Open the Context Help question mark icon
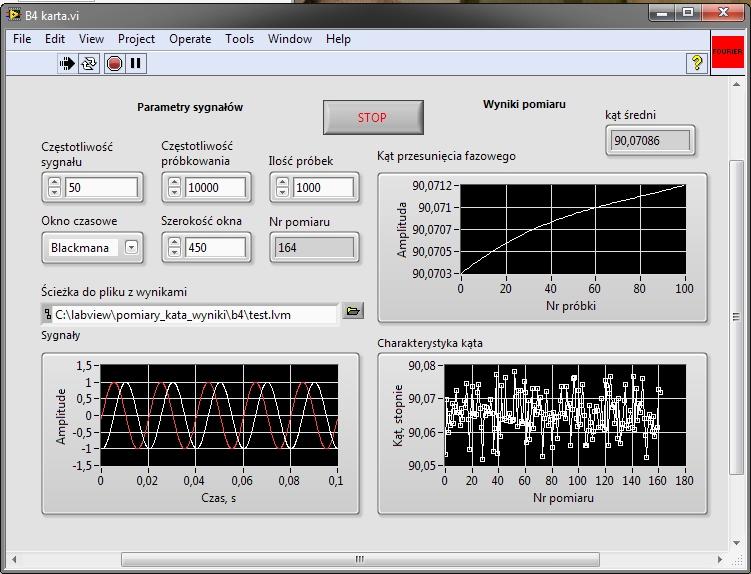This screenshot has height=574, width=751. pos(697,63)
